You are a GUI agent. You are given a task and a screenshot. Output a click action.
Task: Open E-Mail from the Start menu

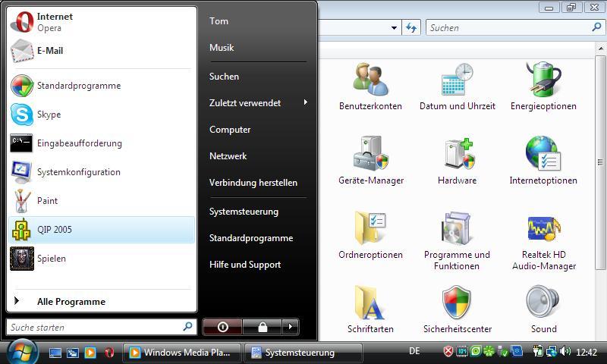click(102, 51)
